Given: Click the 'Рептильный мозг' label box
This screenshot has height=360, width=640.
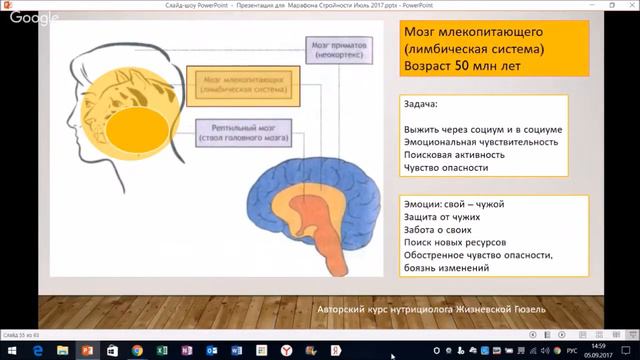Looking at the screenshot, I should (244, 133).
